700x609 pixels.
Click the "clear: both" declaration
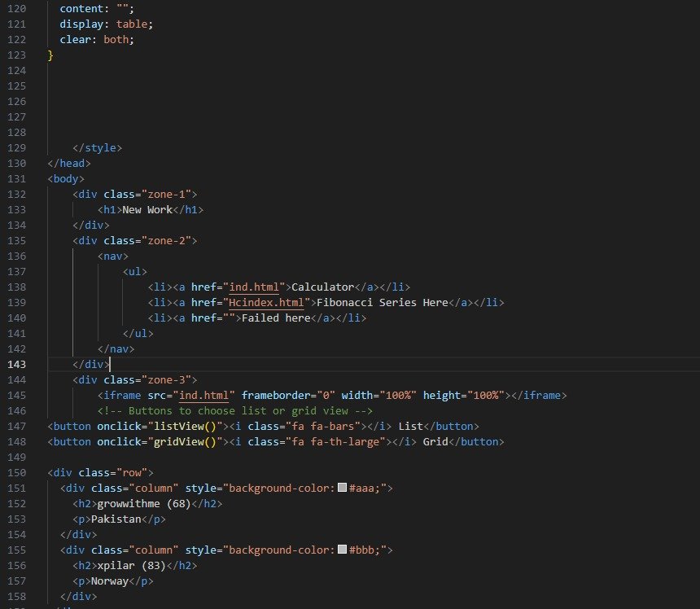pos(97,40)
